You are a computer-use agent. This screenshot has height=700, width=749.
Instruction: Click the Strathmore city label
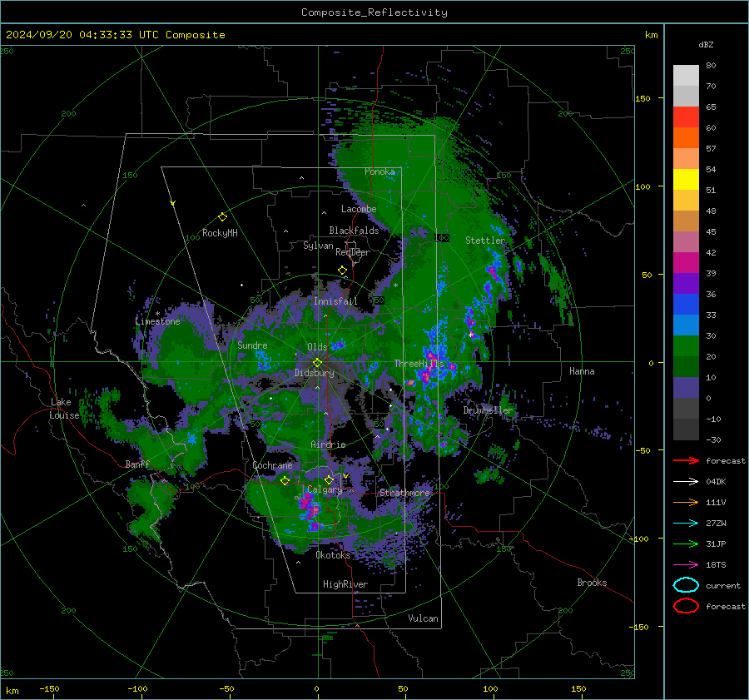pos(404,493)
